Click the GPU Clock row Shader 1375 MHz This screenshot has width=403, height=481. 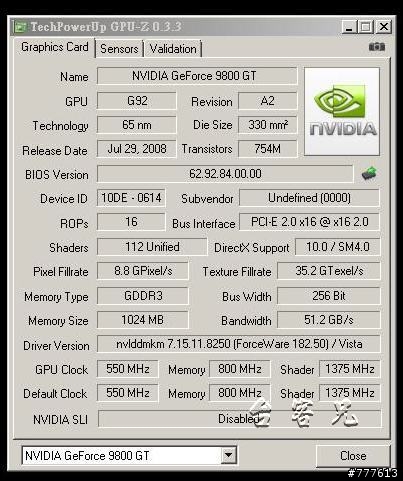click(x=350, y=369)
